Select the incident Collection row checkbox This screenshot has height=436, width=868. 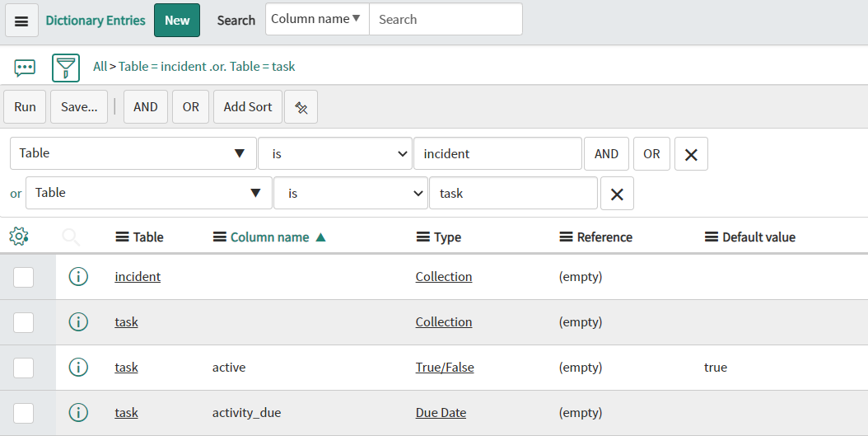[23, 277]
